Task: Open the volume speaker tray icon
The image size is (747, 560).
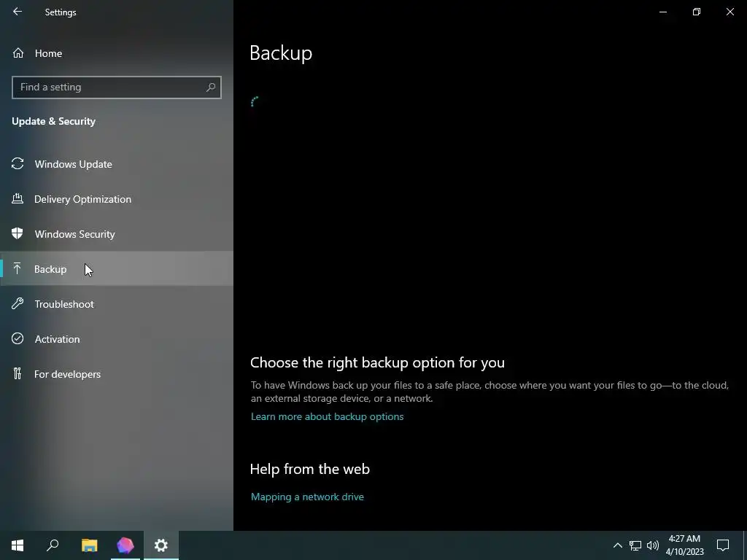Action: [653, 545]
